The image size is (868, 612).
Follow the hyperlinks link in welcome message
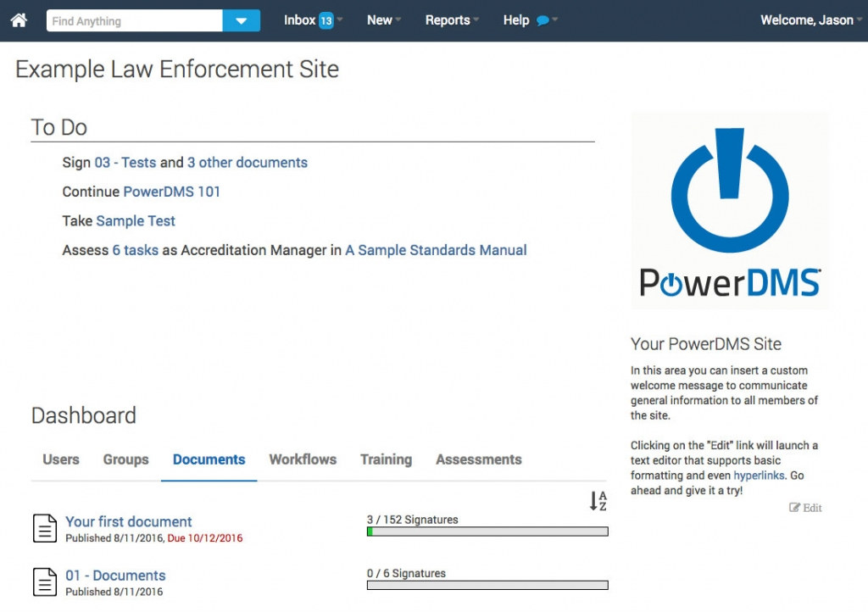(759, 476)
